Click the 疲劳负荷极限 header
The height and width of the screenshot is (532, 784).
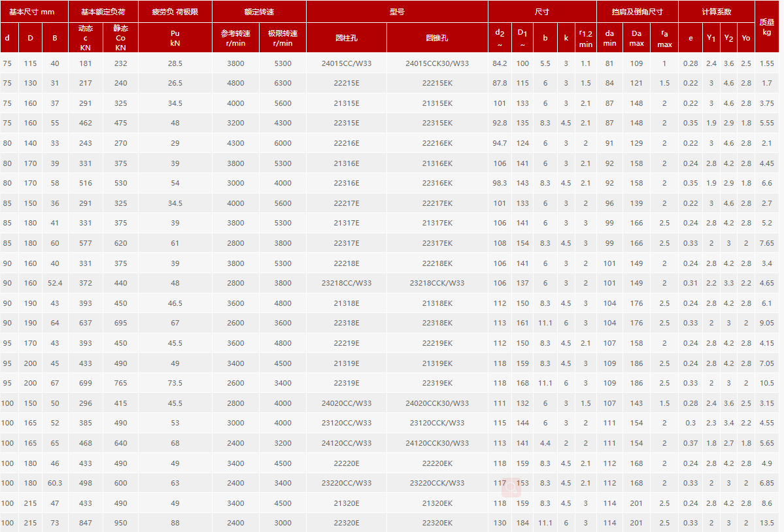[175, 12]
